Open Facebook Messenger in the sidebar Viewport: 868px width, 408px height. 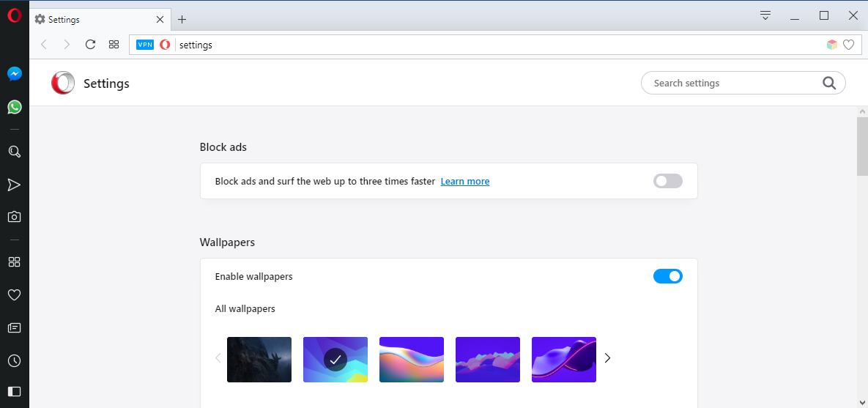pyautogui.click(x=15, y=74)
